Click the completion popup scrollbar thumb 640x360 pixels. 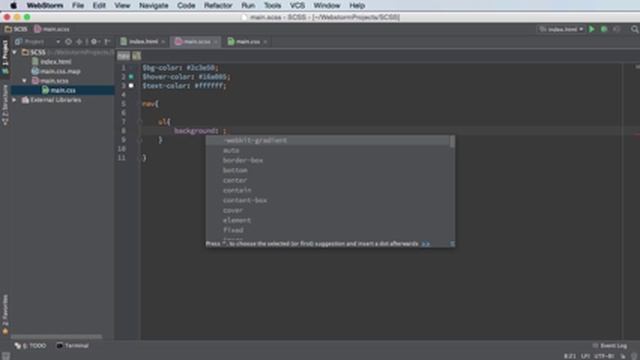click(x=452, y=142)
